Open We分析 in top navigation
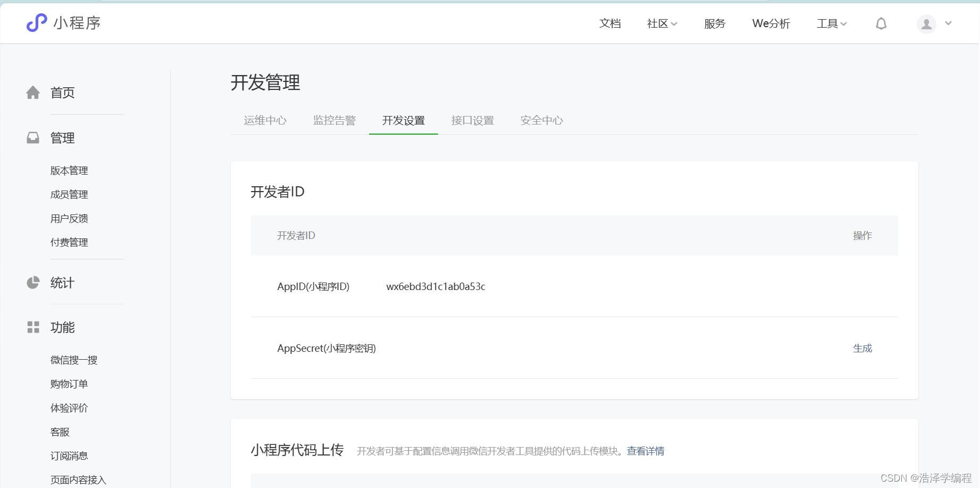Image resolution: width=980 pixels, height=488 pixels. [x=771, y=23]
